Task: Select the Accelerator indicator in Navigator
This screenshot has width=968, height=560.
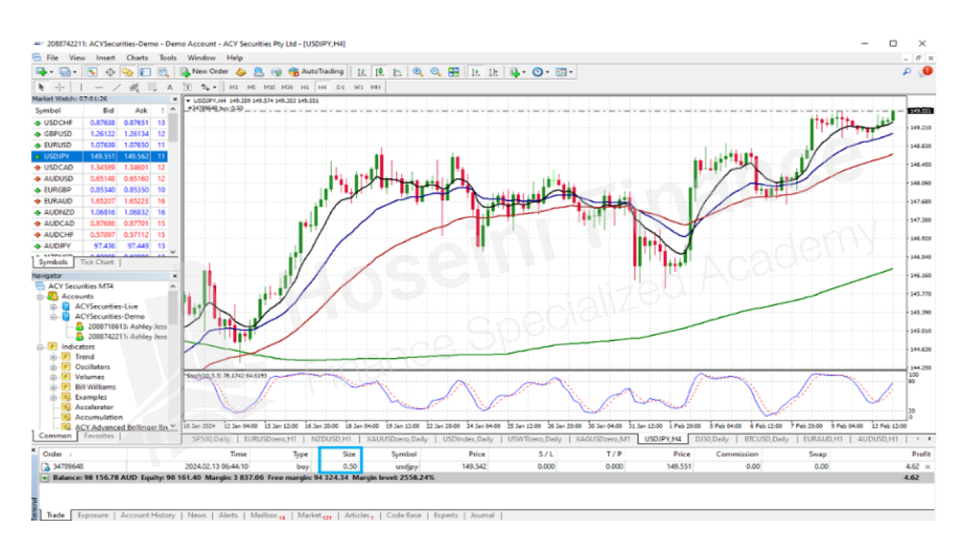Action: (x=93, y=407)
